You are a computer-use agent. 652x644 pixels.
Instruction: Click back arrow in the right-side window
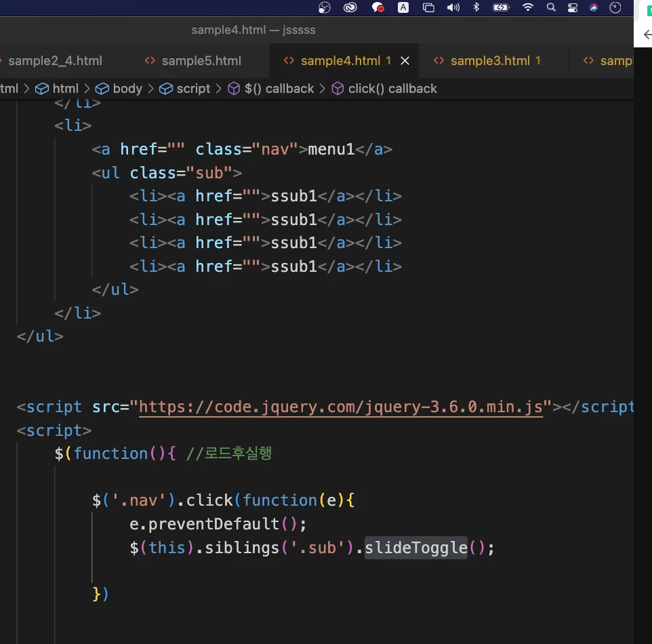[x=647, y=35]
